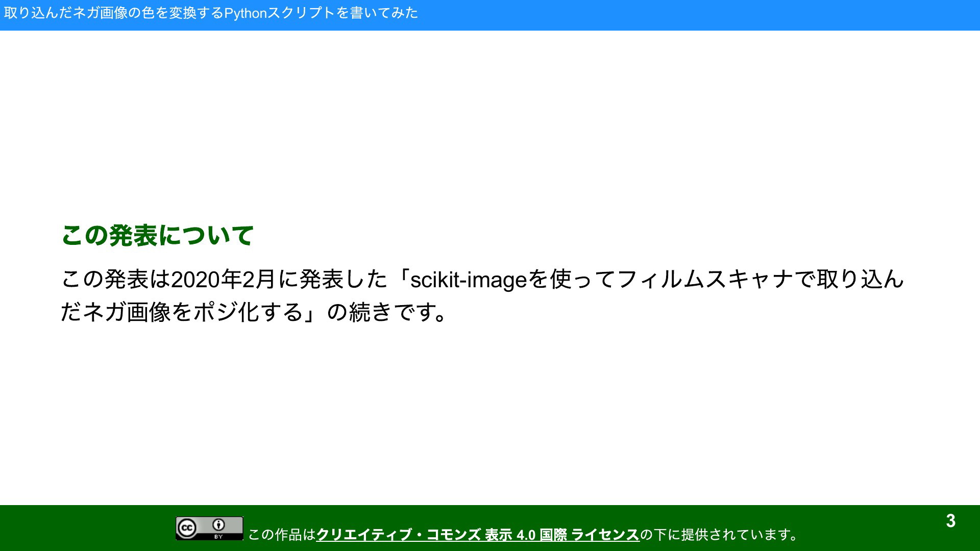Click the slide heading この発表について
The height and width of the screenshot is (551, 980).
(x=157, y=235)
